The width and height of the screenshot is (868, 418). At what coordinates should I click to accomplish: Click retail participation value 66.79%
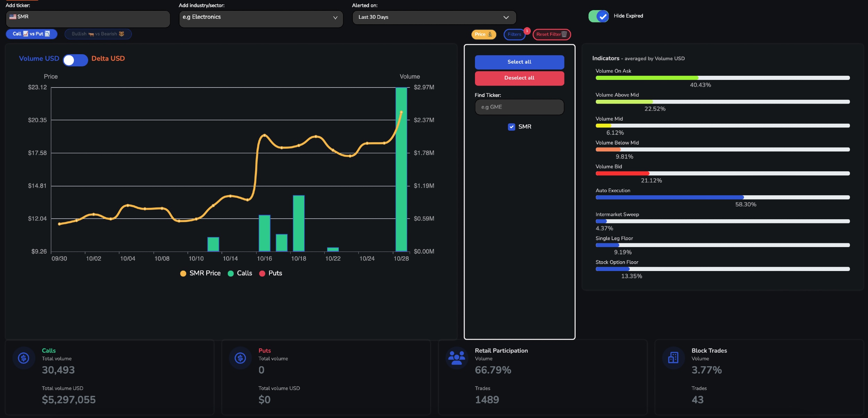(x=493, y=370)
